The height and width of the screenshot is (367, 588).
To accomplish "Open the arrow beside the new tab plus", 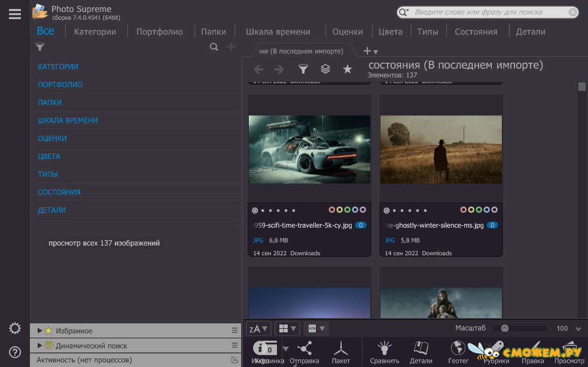I will click(376, 52).
